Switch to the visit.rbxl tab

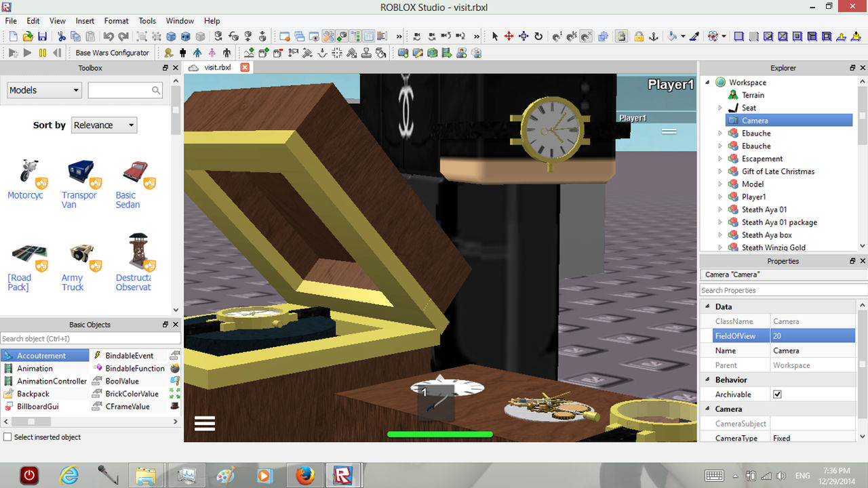(x=217, y=67)
